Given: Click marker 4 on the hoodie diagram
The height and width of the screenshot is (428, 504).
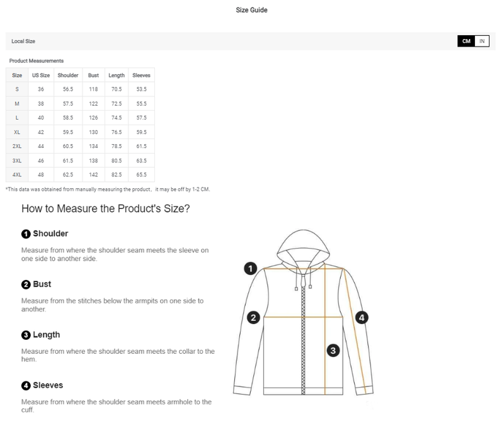Looking at the screenshot, I should [362, 318].
